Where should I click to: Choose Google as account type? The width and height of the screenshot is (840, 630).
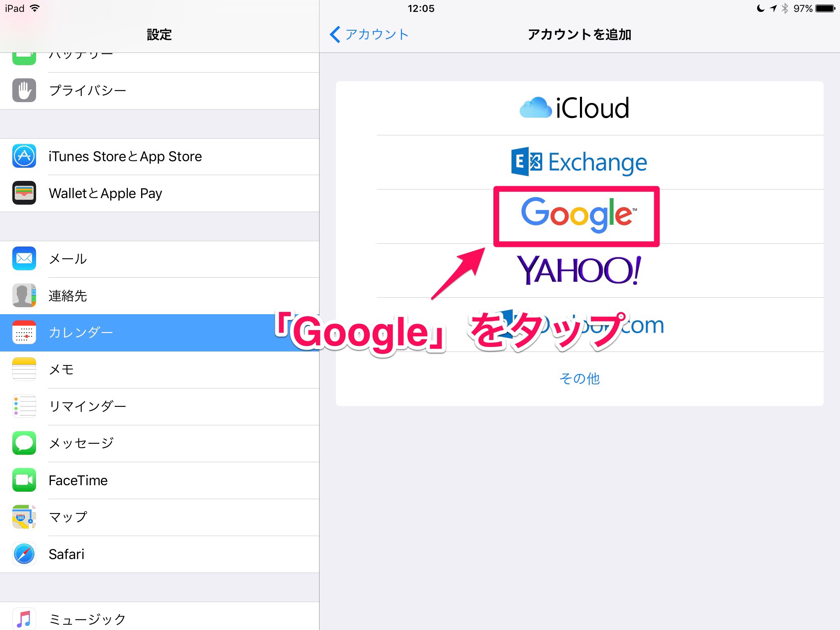coord(576,216)
